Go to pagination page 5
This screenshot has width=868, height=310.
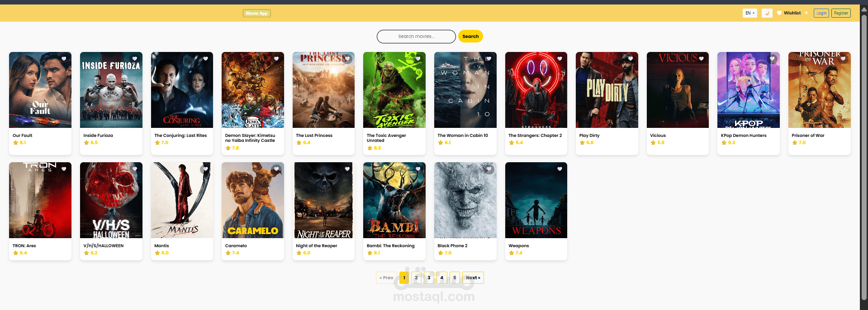(455, 277)
